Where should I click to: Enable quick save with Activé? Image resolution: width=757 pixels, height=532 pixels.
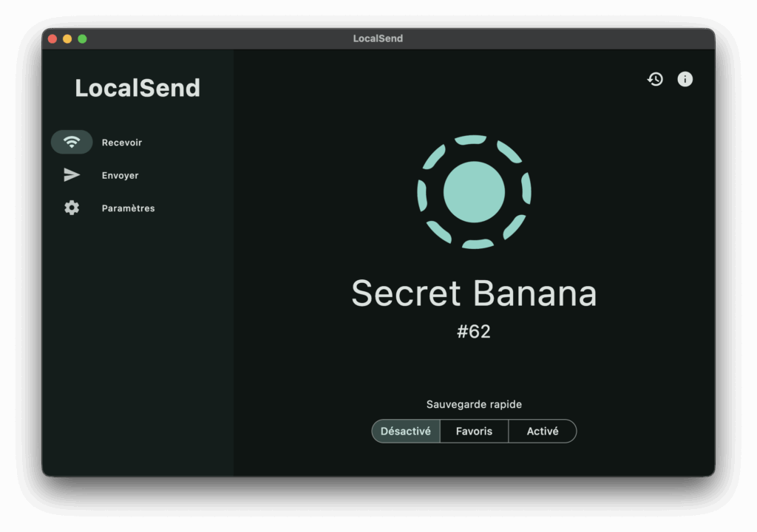click(542, 432)
